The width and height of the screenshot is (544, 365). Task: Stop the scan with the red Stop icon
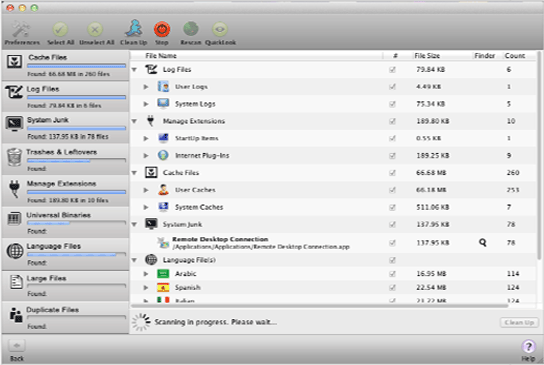pos(162,29)
